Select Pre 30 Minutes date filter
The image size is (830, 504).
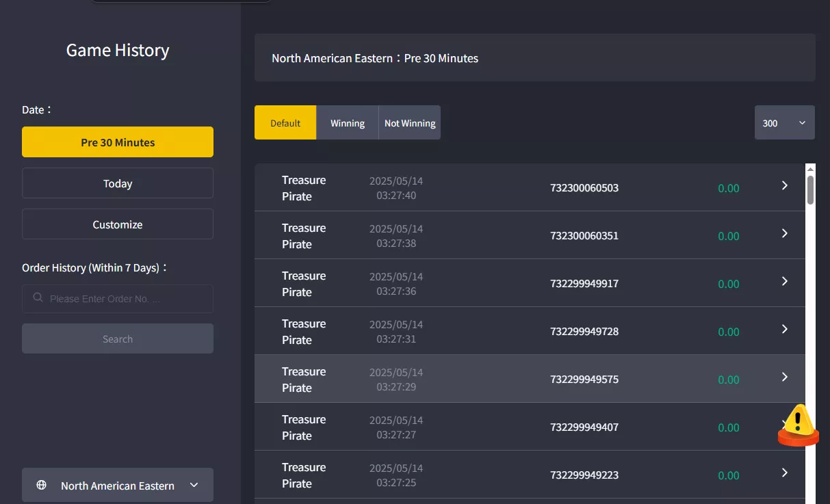click(x=118, y=142)
